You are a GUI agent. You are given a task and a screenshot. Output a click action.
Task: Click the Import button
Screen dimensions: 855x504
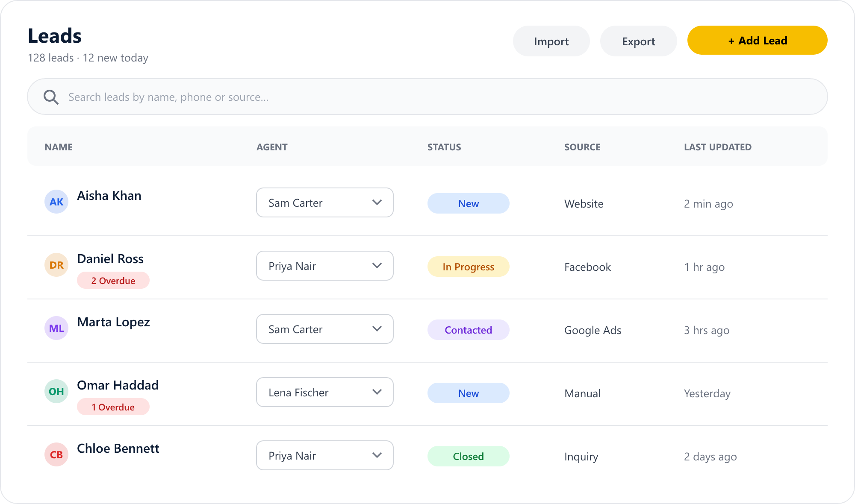coord(551,41)
